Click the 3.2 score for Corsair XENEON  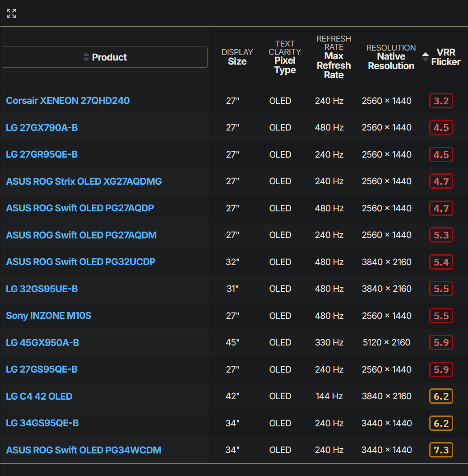click(441, 101)
